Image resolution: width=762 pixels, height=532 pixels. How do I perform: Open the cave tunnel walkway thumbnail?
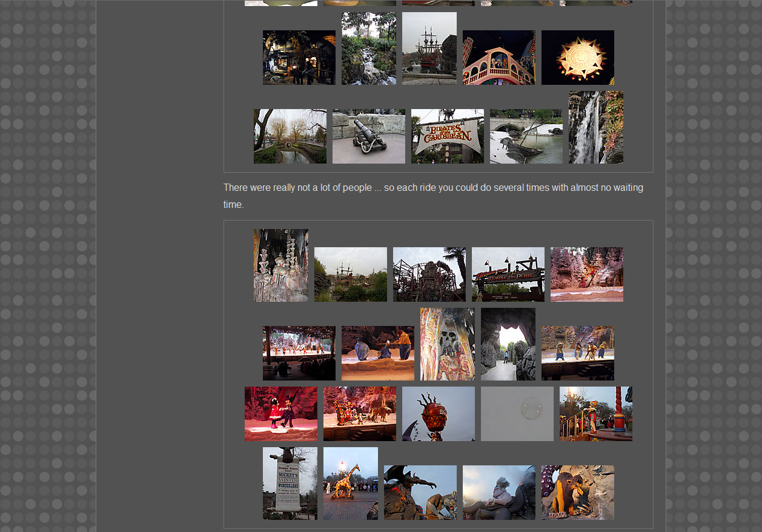[508, 344]
